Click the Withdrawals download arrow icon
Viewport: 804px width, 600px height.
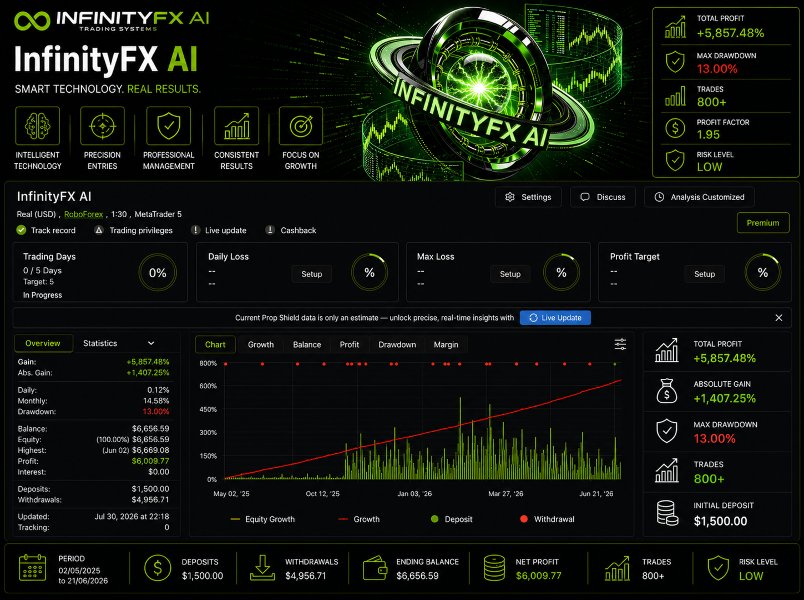(262, 568)
